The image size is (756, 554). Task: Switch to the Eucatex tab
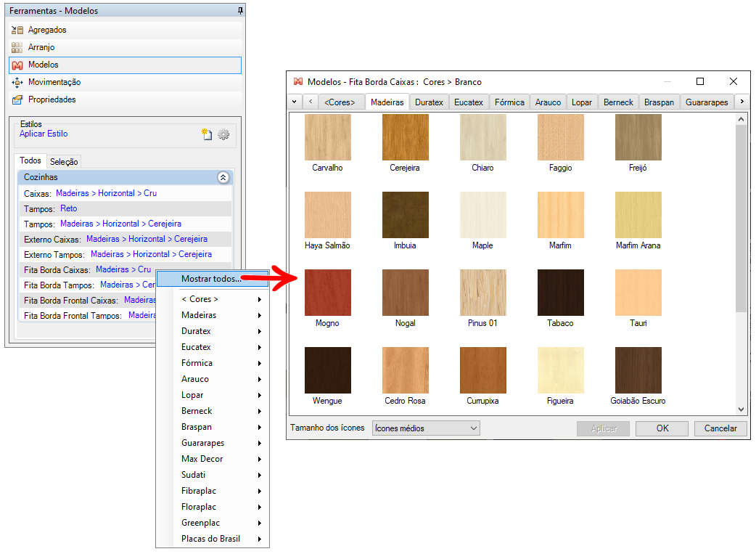(469, 102)
